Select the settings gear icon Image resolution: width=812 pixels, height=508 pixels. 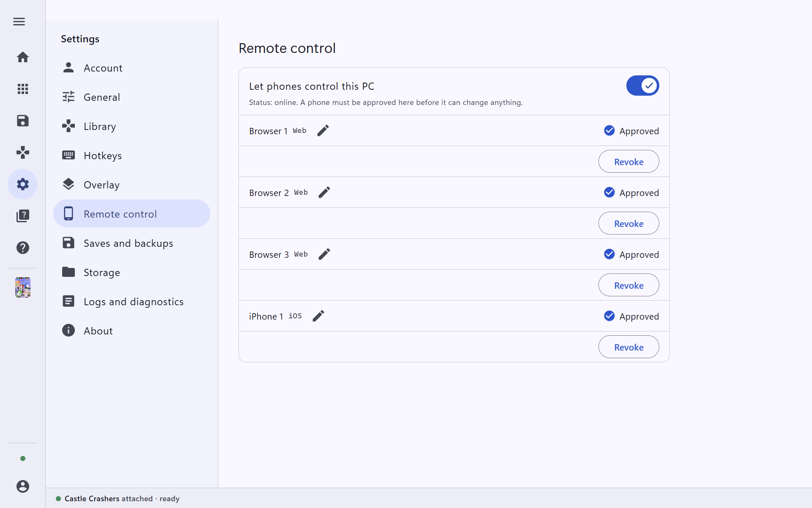point(23,184)
